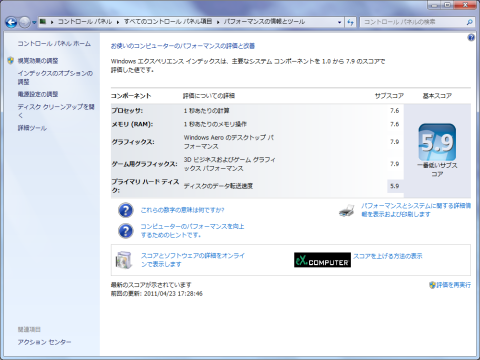Click the 前回の更新 2011/04/23 timestamp text
This screenshot has width=480, height=360.
tap(157, 293)
